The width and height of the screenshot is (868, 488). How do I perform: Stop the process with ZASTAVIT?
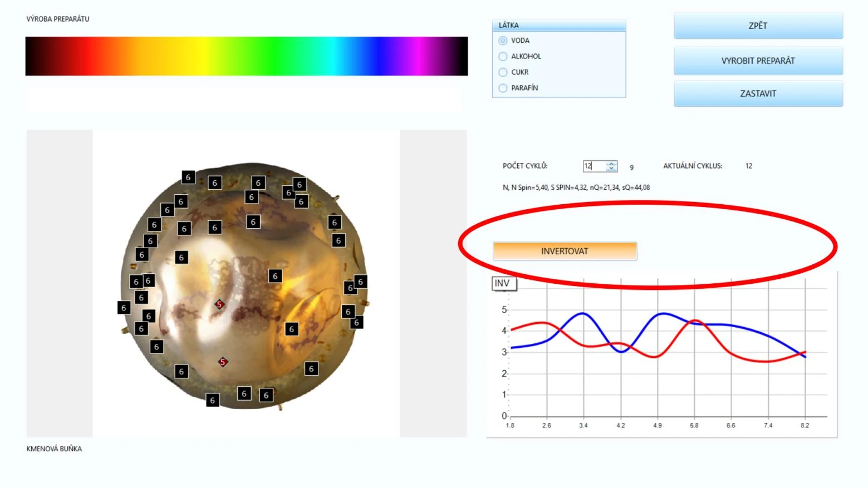coord(758,93)
